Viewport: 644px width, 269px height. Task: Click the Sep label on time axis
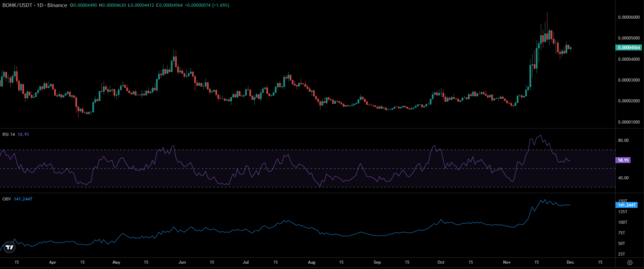[378, 261]
